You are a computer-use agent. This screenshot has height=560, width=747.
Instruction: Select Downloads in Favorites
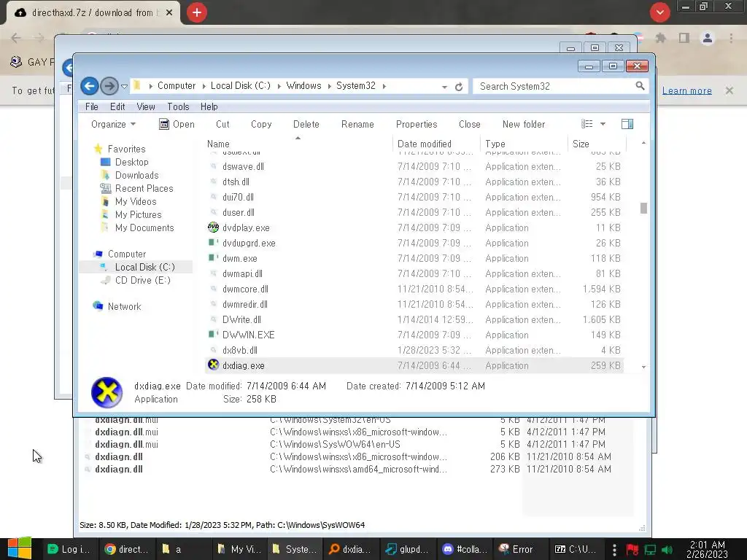tap(136, 175)
